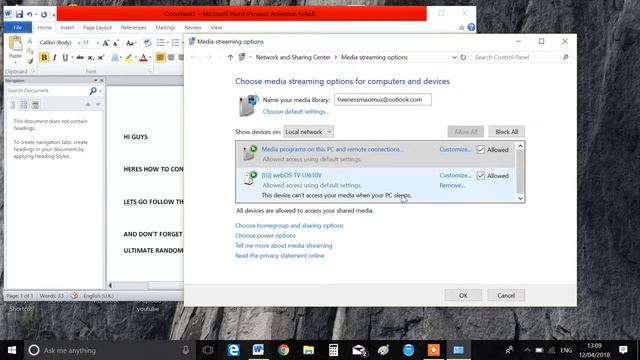This screenshot has width=640, height=360.
Task: Apply Strikethrough in Word's Font group
Action: pos(80,58)
